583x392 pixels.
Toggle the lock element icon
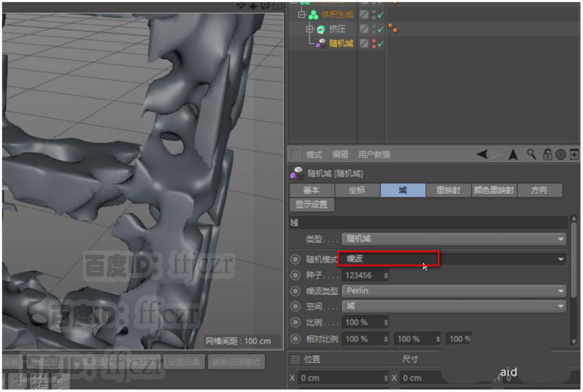coord(547,154)
